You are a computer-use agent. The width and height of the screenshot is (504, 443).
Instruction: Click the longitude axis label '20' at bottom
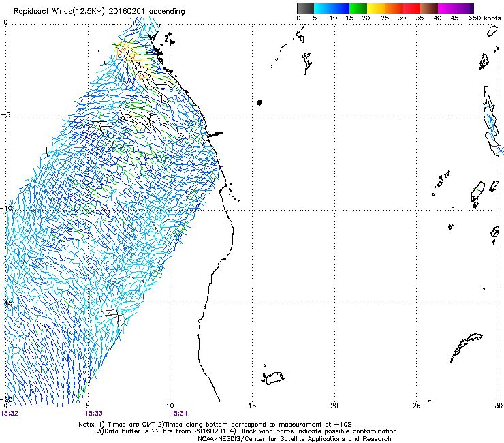334,406
